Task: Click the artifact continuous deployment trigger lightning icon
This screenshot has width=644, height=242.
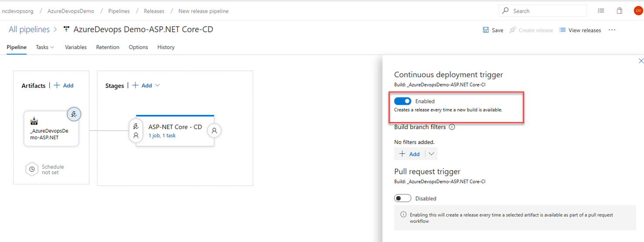Action: (74, 114)
